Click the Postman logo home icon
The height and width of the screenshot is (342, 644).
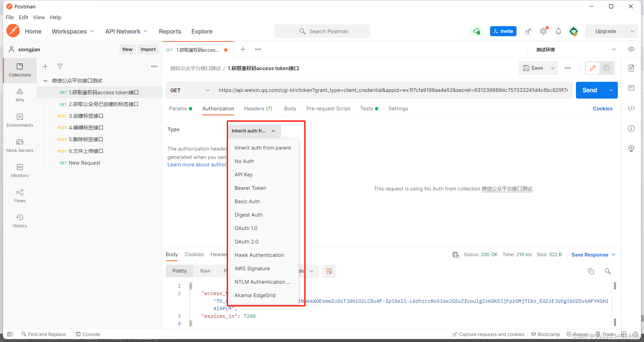tap(13, 31)
